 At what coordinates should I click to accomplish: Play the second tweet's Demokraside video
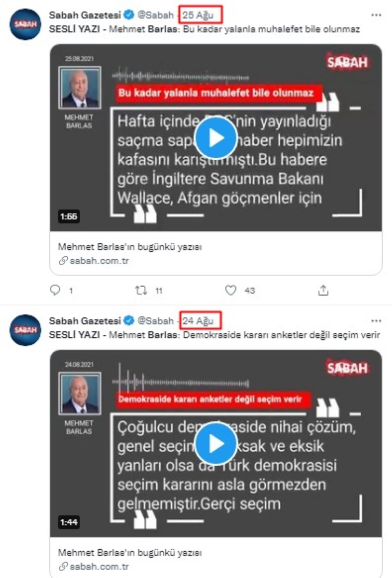click(x=216, y=444)
